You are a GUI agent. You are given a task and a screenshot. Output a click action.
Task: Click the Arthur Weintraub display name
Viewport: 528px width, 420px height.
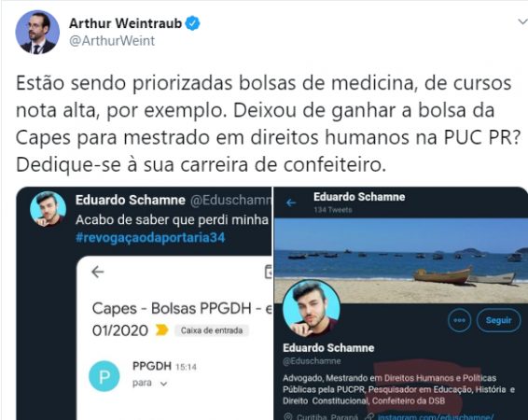tap(125, 23)
